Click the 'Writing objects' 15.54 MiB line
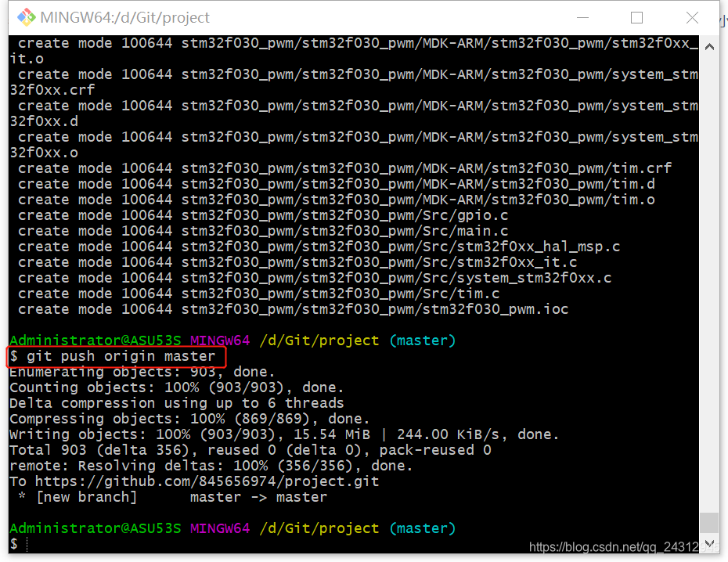728x562 pixels. pyautogui.click(x=284, y=434)
